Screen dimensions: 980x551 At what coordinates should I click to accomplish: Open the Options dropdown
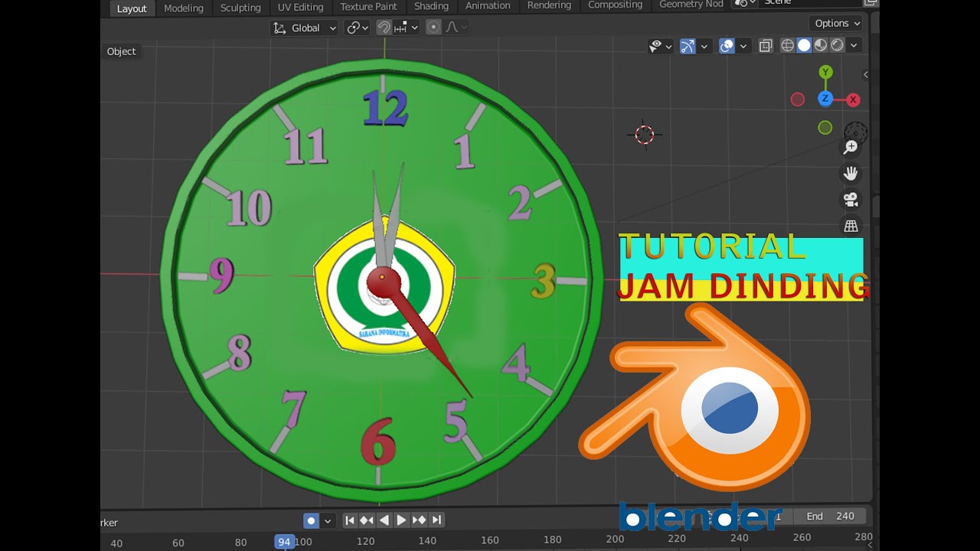pos(838,23)
